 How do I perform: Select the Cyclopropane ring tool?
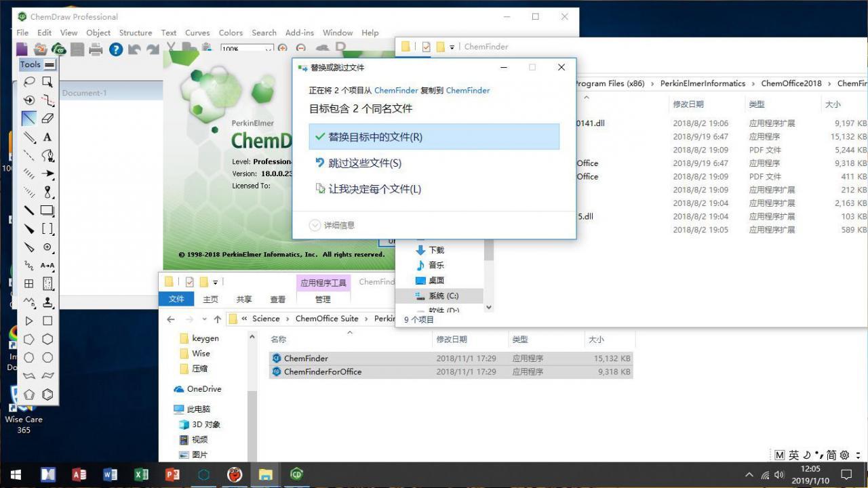tap(29, 321)
